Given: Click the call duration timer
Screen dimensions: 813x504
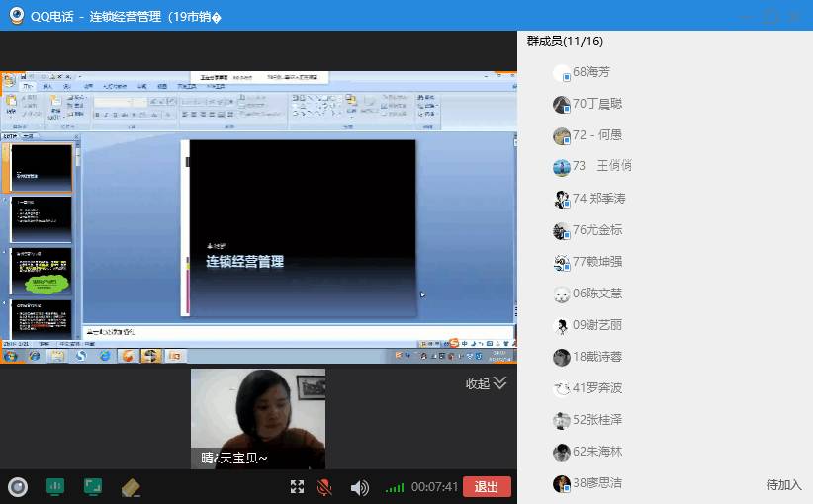Looking at the screenshot, I should 435,487.
